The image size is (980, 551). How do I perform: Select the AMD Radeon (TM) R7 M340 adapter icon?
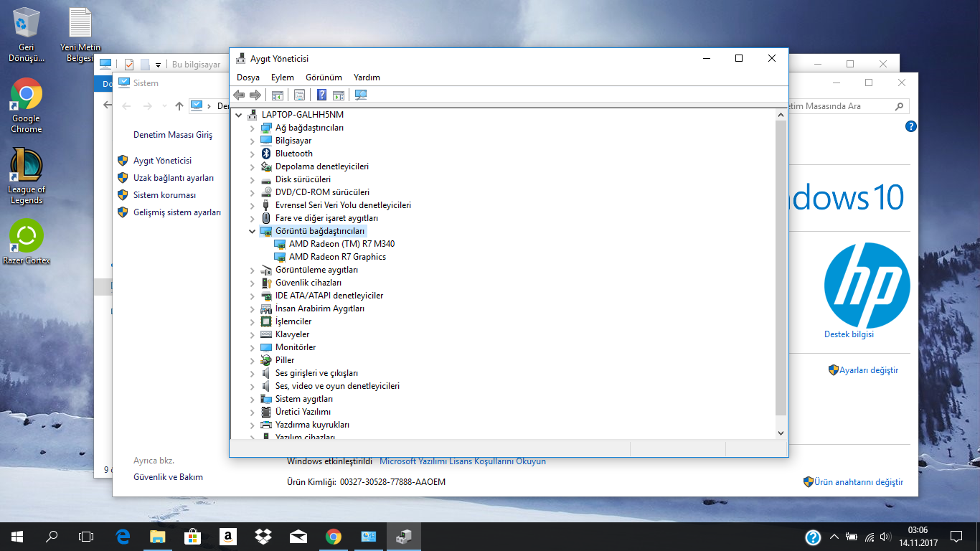280,244
